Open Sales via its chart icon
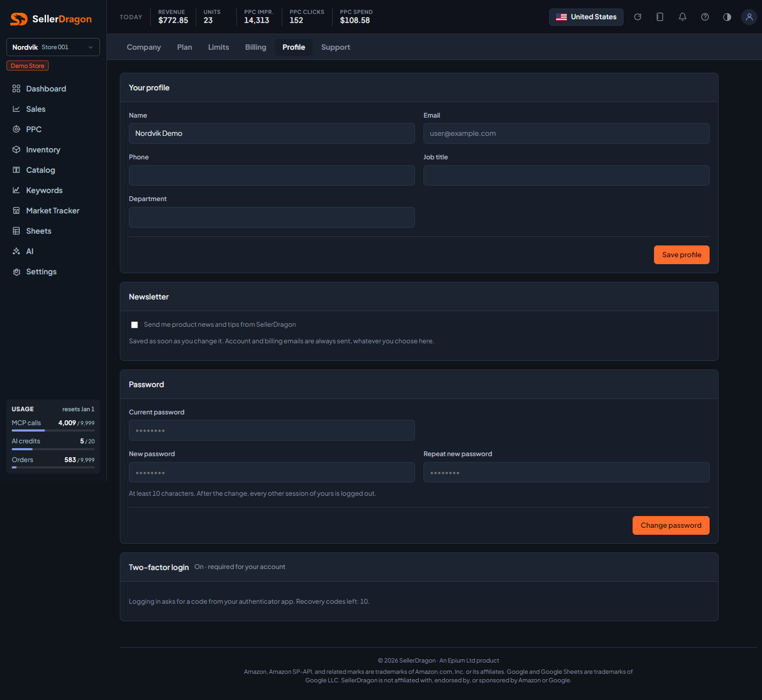762x700 pixels. pos(17,109)
